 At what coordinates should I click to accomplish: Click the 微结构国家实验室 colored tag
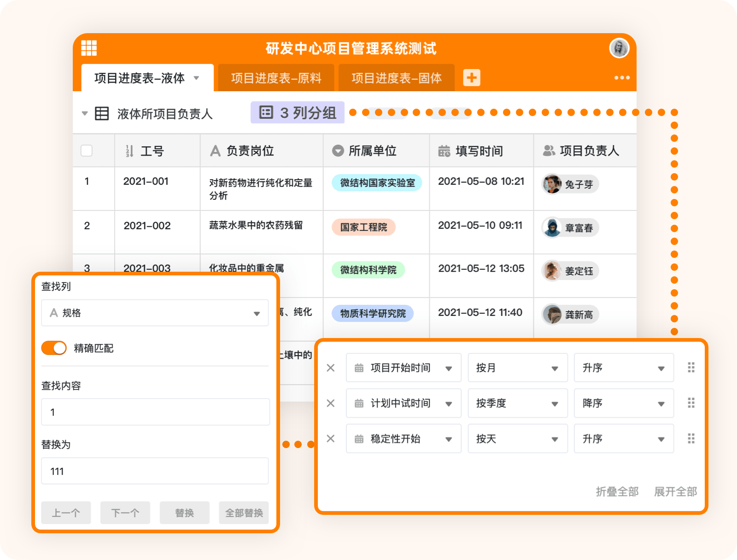(x=377, y=183)
